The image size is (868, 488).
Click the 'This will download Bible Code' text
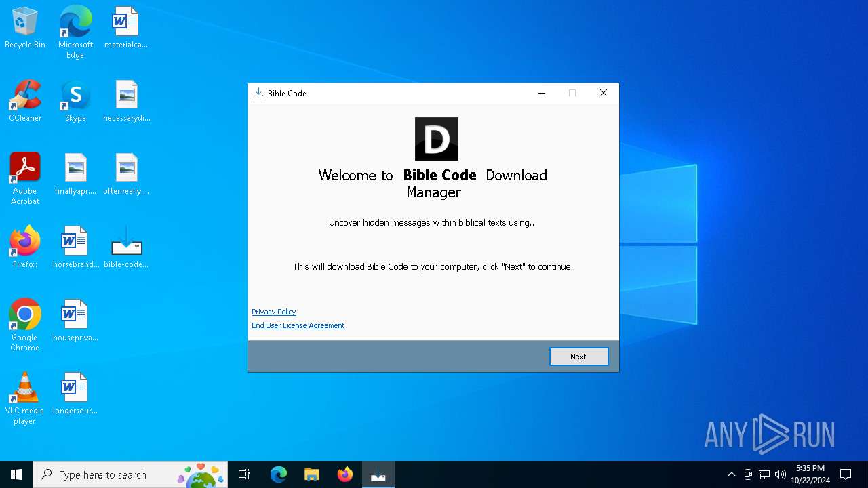pos(433,266)
